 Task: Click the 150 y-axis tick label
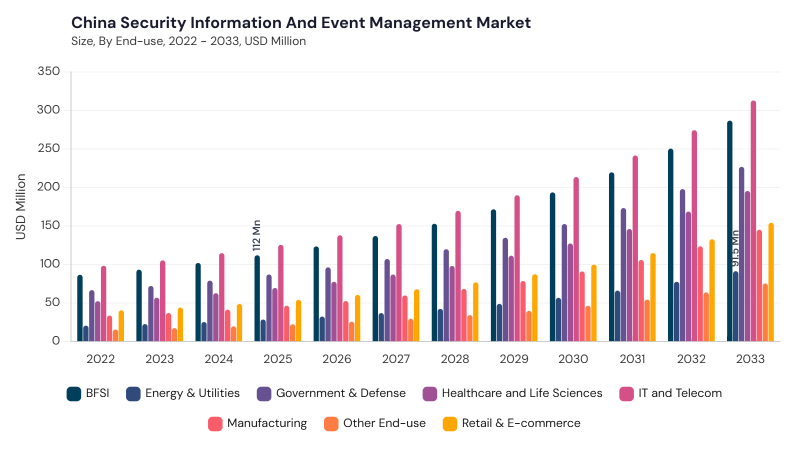pyautogui.click(x=49, y=226)
